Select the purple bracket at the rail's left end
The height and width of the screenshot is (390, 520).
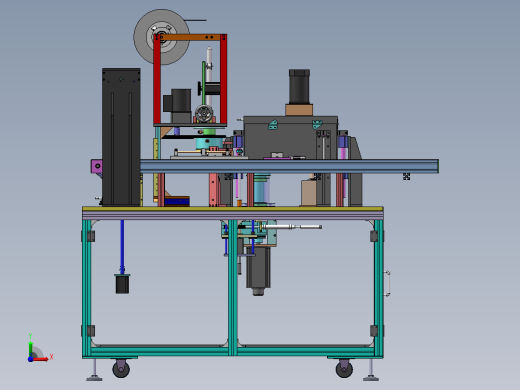[x=97, y=166]
